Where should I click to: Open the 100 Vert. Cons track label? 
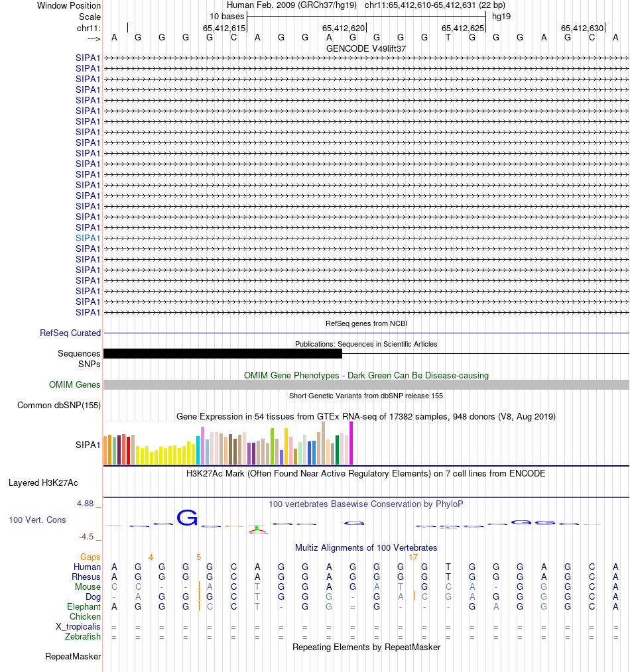[x=37, y=520]
